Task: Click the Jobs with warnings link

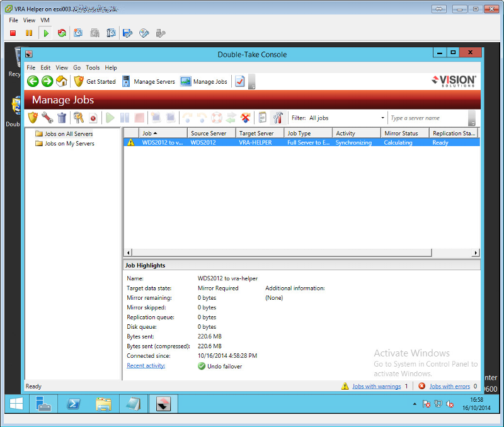Action: (376, 386)
